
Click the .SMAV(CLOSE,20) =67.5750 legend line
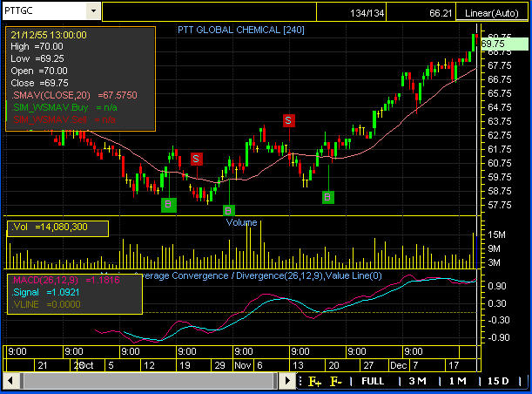coord(74,95)
